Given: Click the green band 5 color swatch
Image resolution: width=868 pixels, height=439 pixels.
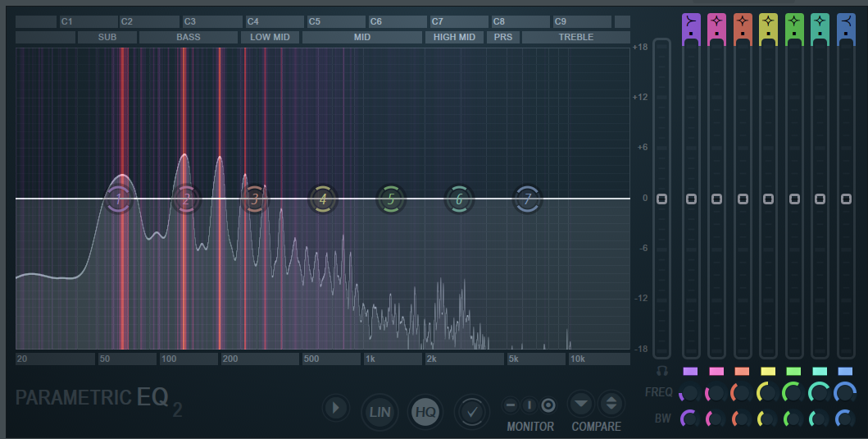Looking at the screenshot, I should pyautogui.click(x=794, y=372).
